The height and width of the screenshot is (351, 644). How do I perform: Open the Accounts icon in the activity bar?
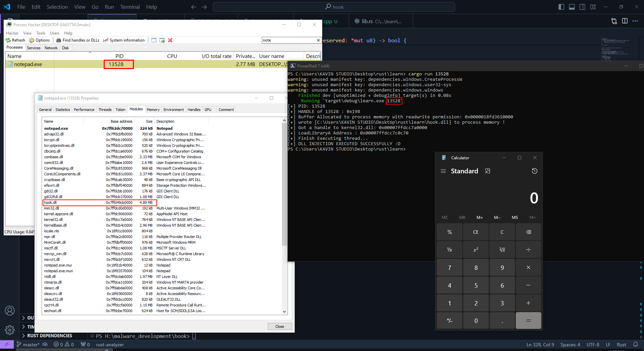click(x=10, y=311)
